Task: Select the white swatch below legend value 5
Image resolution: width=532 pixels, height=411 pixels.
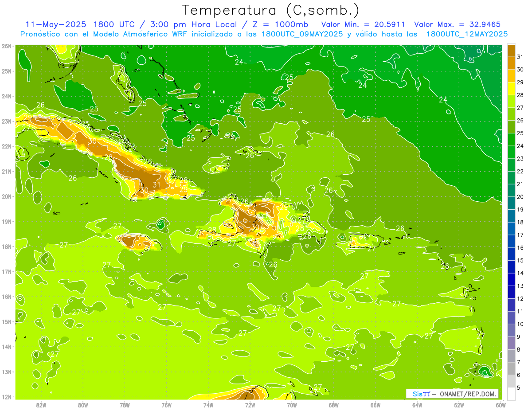Action: coord(511,394)
